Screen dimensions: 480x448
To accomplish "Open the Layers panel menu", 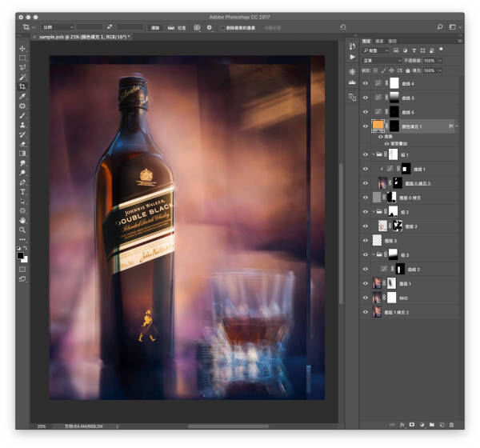I will (460, 41).
